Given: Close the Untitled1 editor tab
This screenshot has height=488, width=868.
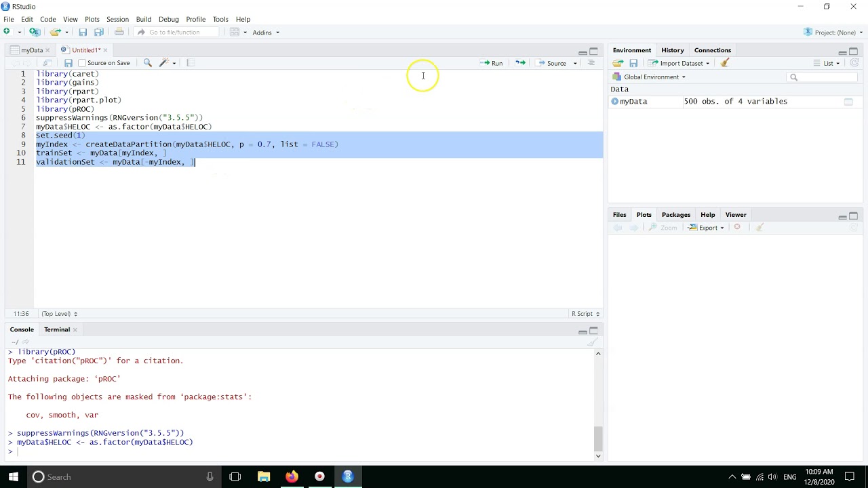Looking at the screenshot, I should tap(105, 50).
